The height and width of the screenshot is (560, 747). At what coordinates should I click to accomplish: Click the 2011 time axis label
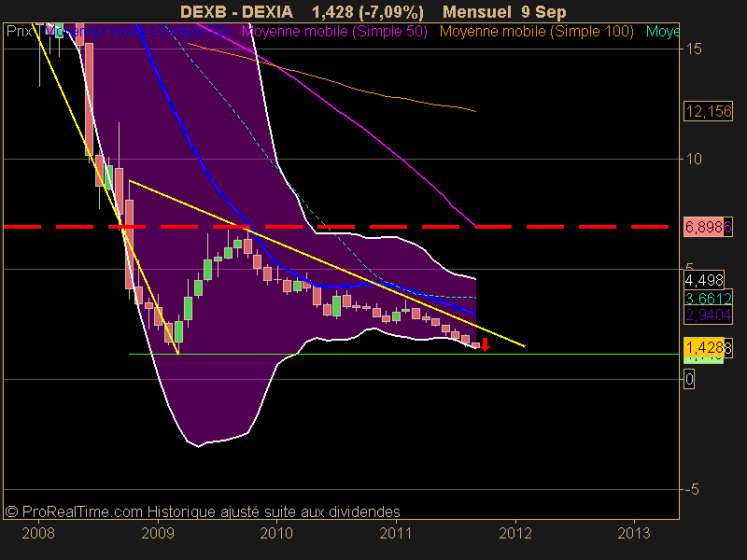[x=395, y=533]
